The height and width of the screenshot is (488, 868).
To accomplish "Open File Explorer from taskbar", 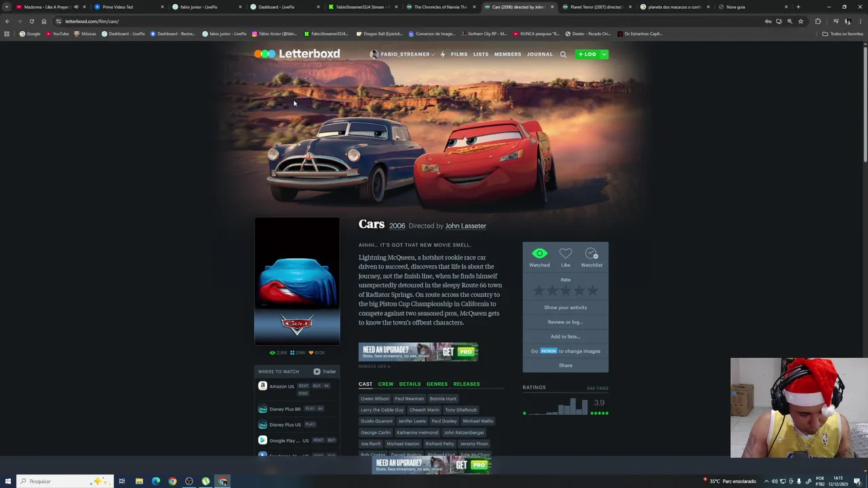I will pyautogui.click(x=139, y=481).
